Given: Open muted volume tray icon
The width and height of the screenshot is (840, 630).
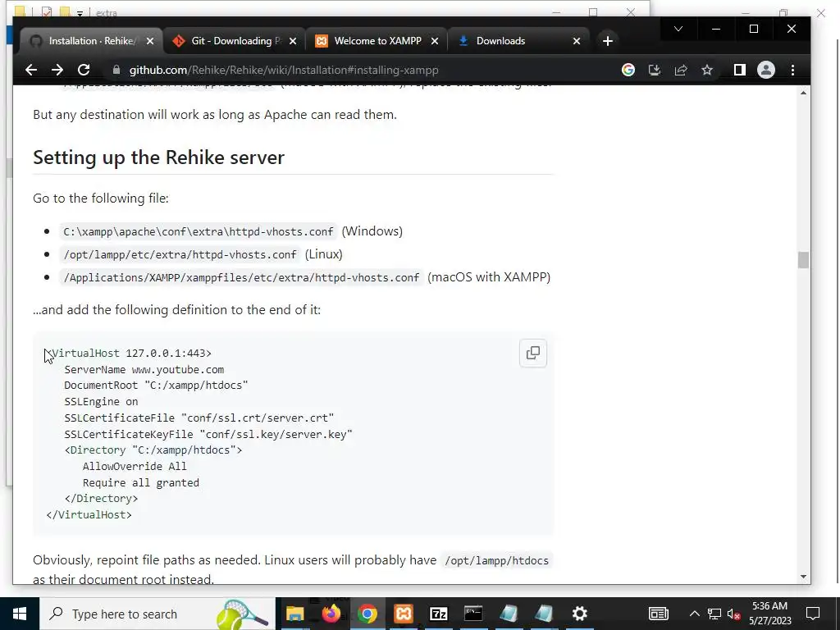Looking at the screenshot, I should point(734,614).
